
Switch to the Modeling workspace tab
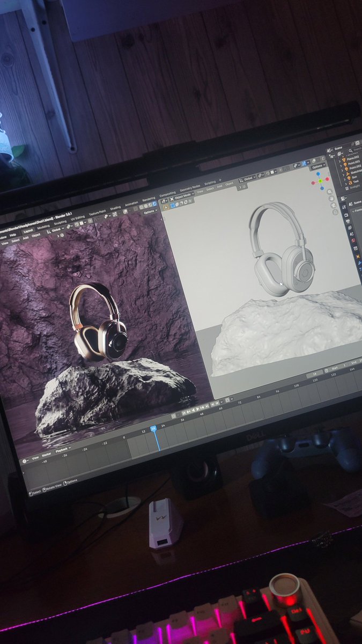point(43,228)
